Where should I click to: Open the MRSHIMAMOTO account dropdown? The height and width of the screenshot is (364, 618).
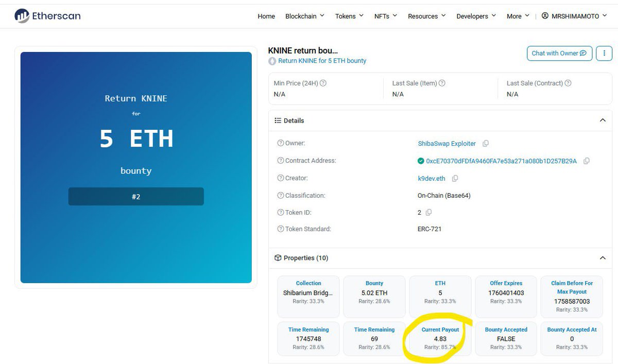click(x=575, y=16)
